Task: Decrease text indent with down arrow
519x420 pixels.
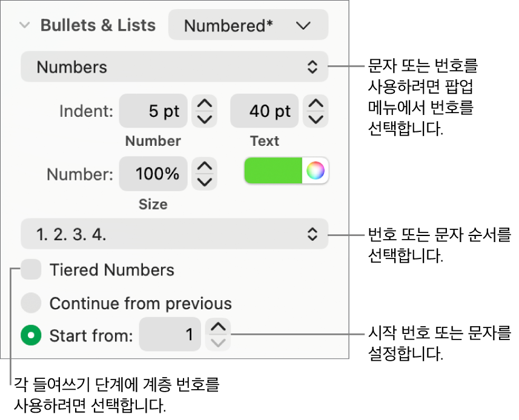Action: (x=316, y=119)
